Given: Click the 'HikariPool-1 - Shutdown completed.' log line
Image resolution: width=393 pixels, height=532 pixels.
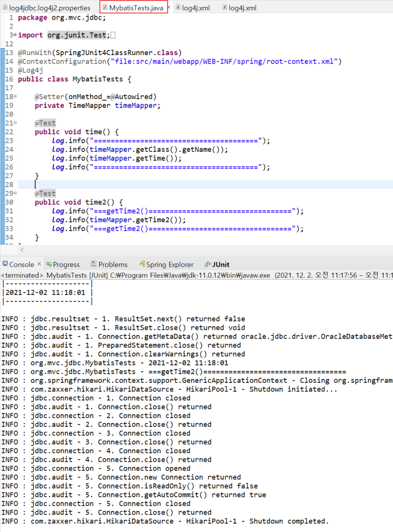Looking at the screenshot, I should [165, 521].
